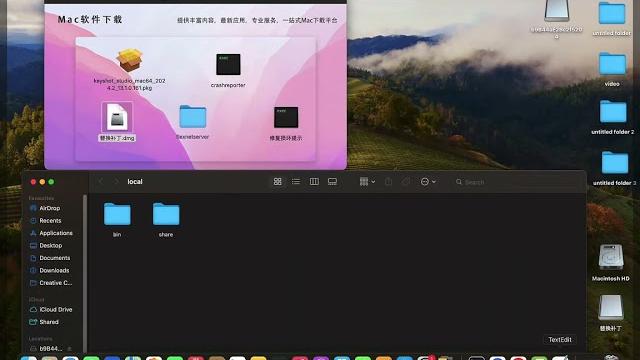The height and width of the screenshot is (360, 640).
Task: Maximize the local Finder window
Action: point(51,182)
